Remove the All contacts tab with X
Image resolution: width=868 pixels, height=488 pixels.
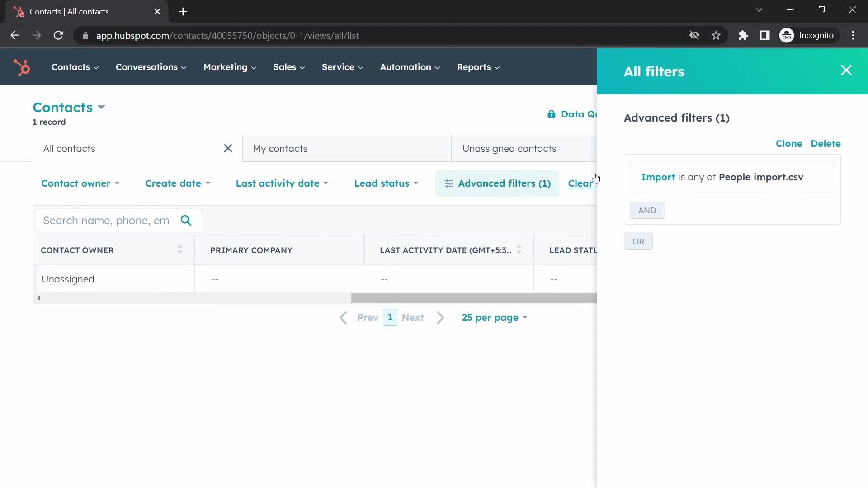point(228,149)
